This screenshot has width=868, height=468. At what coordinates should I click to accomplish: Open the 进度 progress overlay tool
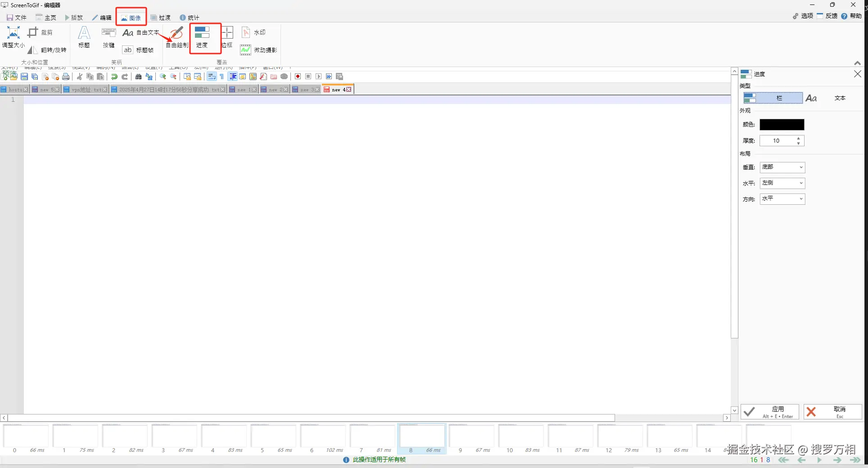tap(202, 37)
